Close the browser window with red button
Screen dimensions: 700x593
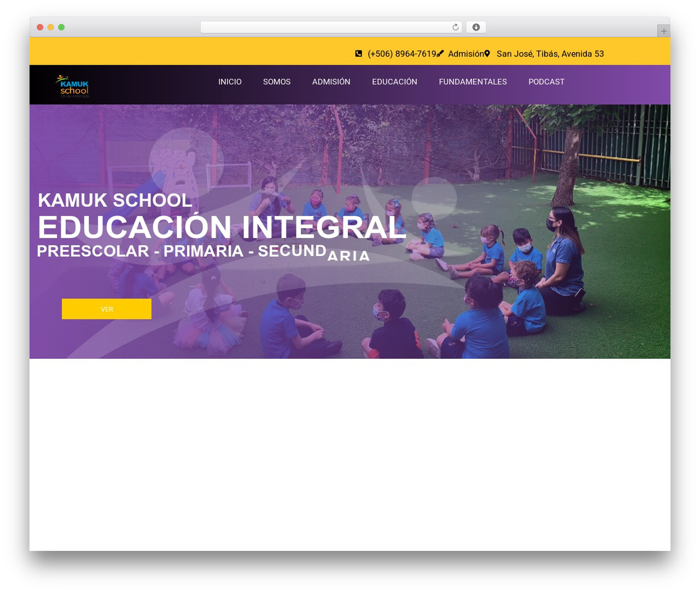point(40,27)
